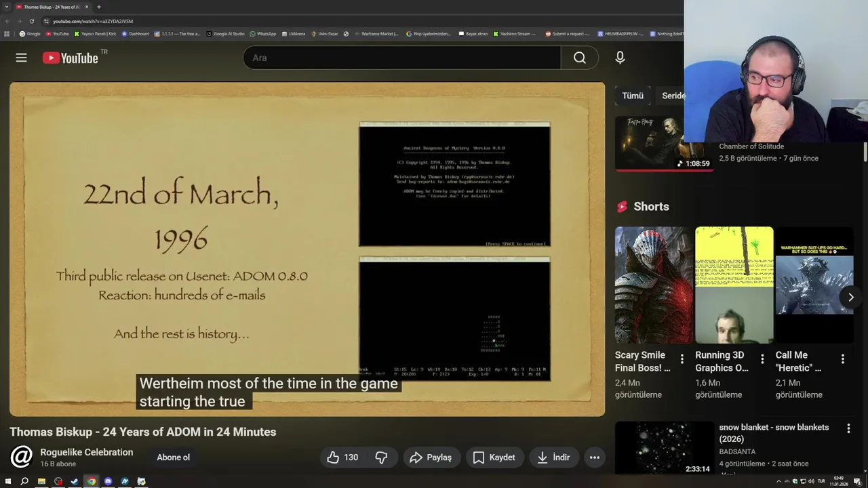Open 'Running 3D Graphics' short thumbnail
This screenshot has width=868, height=488.
[x=734, y=285]
